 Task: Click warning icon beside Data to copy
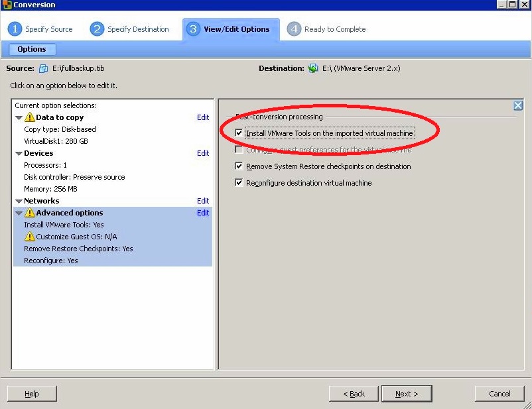pos(30,117)
